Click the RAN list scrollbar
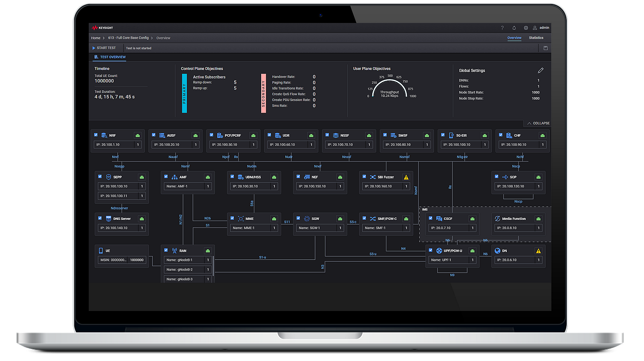The width and height of the screenshot is (644, 361). [213, 267]
